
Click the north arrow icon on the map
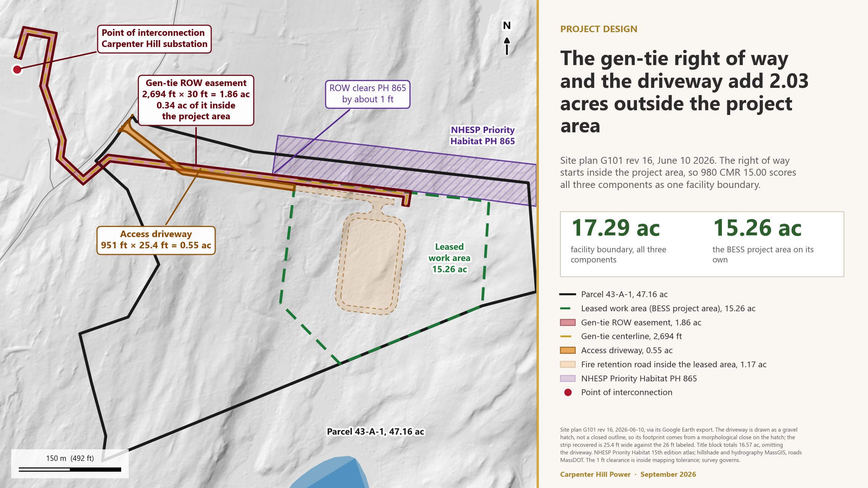[507, 38]
